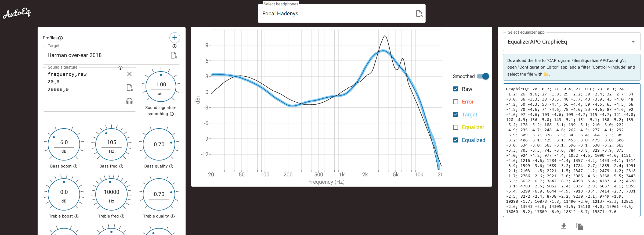Open the Select equalizer app dropdown
644x235 pixels.
point(571,42)
